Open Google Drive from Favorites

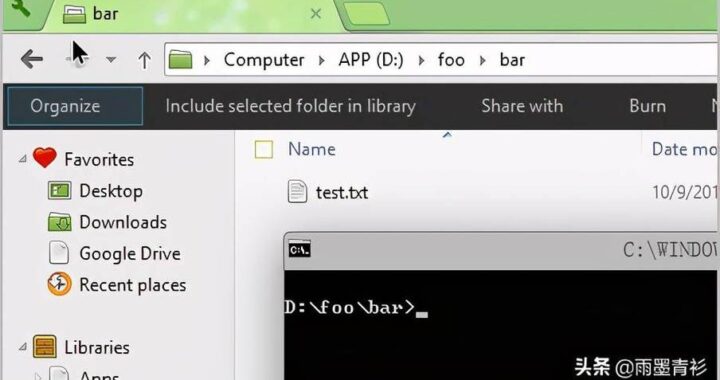tap(130, 254)
